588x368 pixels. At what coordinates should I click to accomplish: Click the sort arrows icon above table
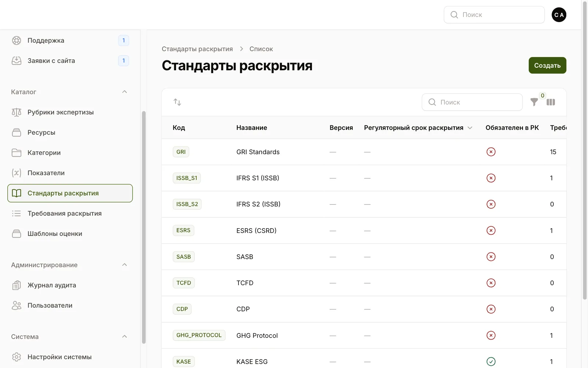tap(178, 102)
